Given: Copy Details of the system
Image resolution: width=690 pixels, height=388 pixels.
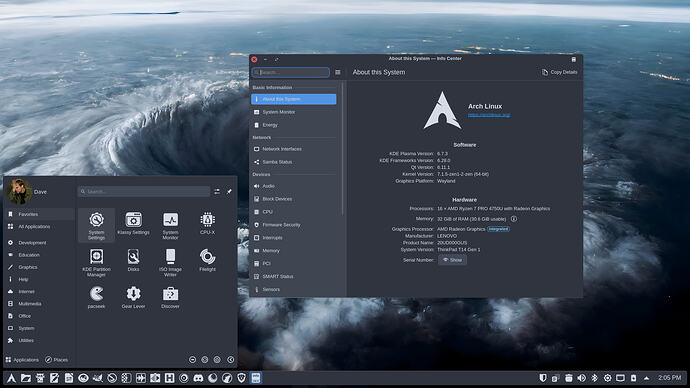Looking at the screenshot, I should [x=559, y=72].
